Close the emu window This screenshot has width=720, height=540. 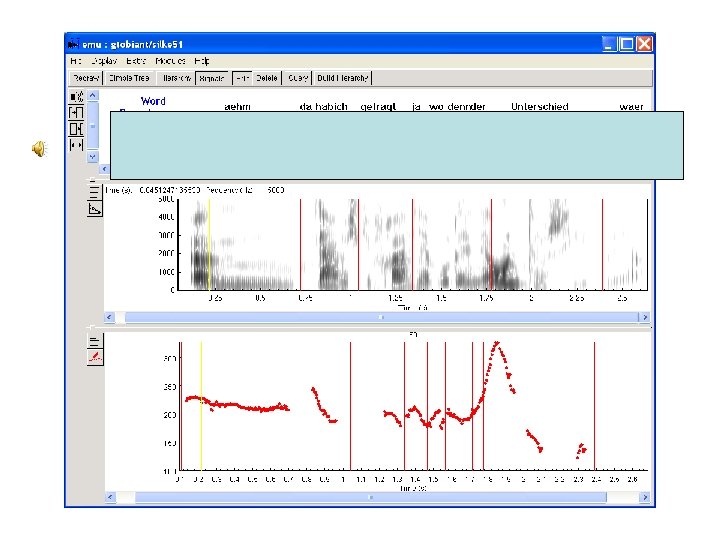(644, 44)
